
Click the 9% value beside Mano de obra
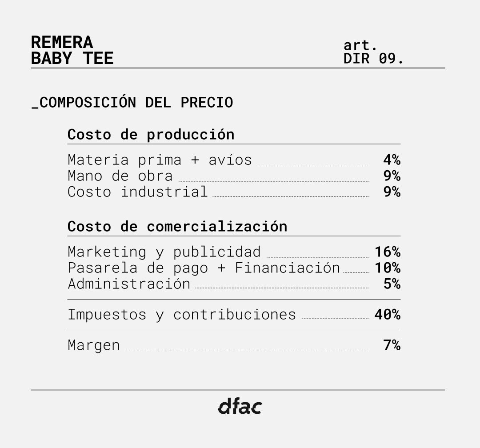[392, 176]
